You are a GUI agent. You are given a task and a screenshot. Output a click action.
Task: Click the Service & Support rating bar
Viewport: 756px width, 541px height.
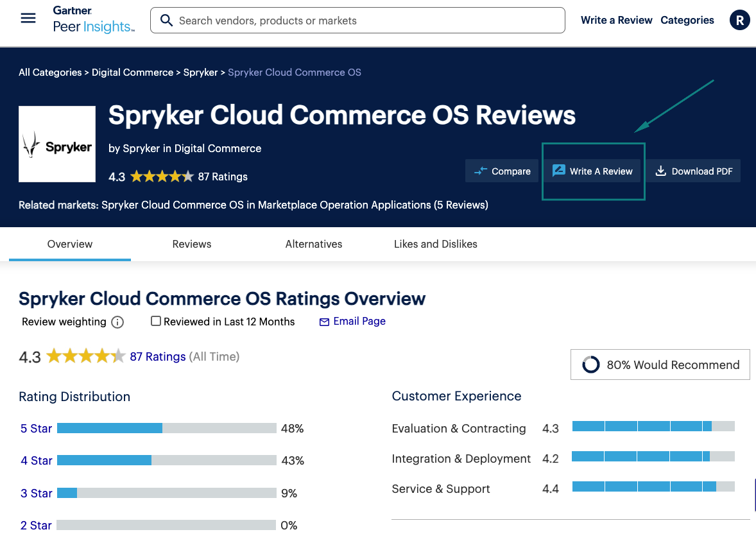(653, 486)
